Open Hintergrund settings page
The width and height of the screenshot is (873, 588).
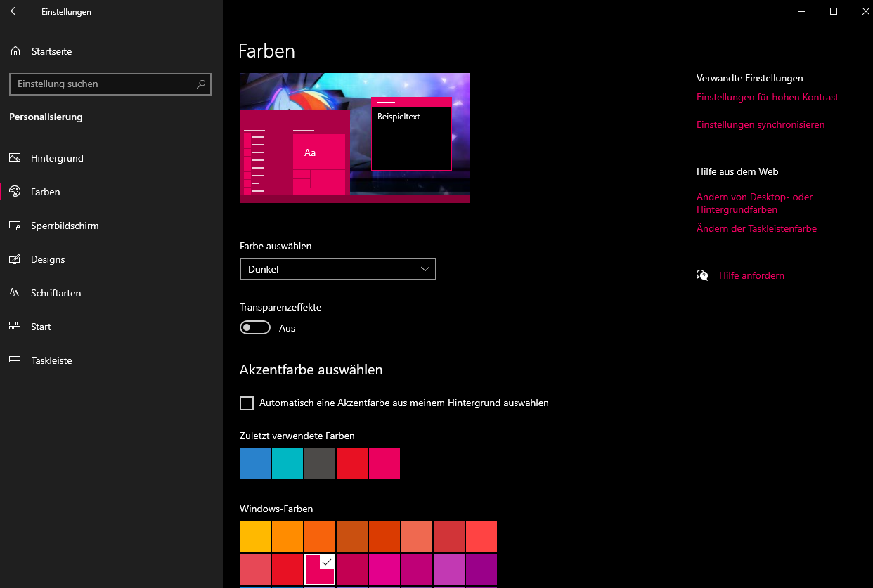111,158
